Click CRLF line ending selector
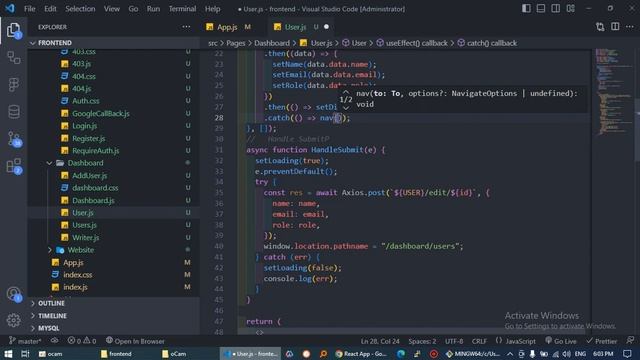 pos(479,341)
